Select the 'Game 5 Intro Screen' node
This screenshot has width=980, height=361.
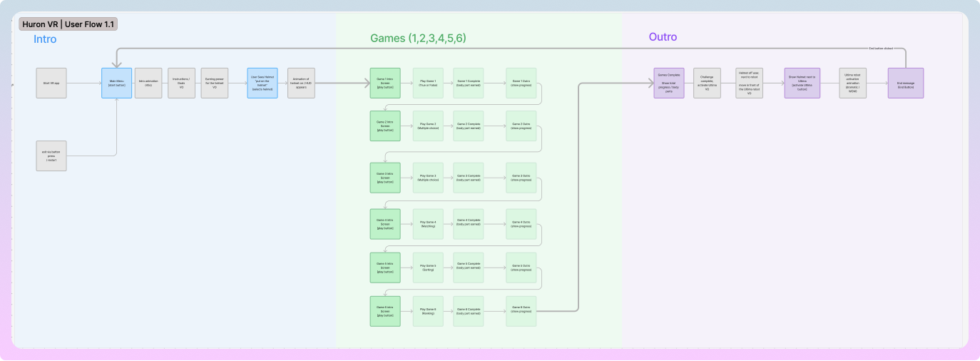[385, 268]
